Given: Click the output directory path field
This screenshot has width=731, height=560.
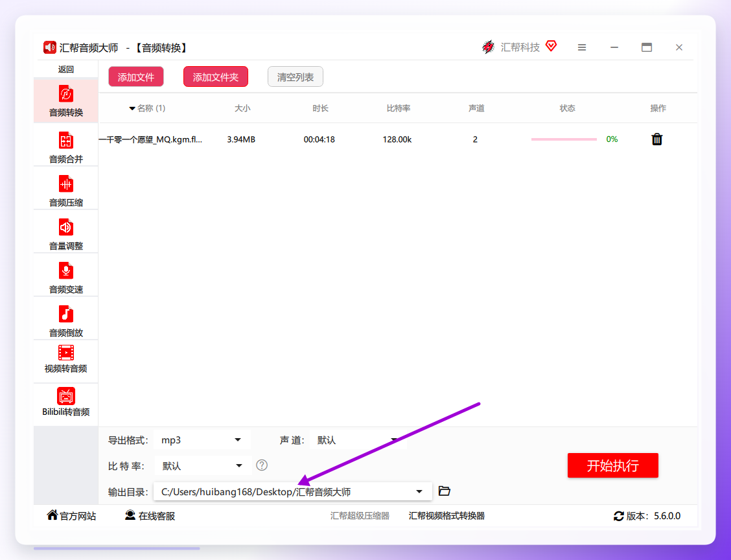Looking at the screenshot, I should click(x=293, y=491).
